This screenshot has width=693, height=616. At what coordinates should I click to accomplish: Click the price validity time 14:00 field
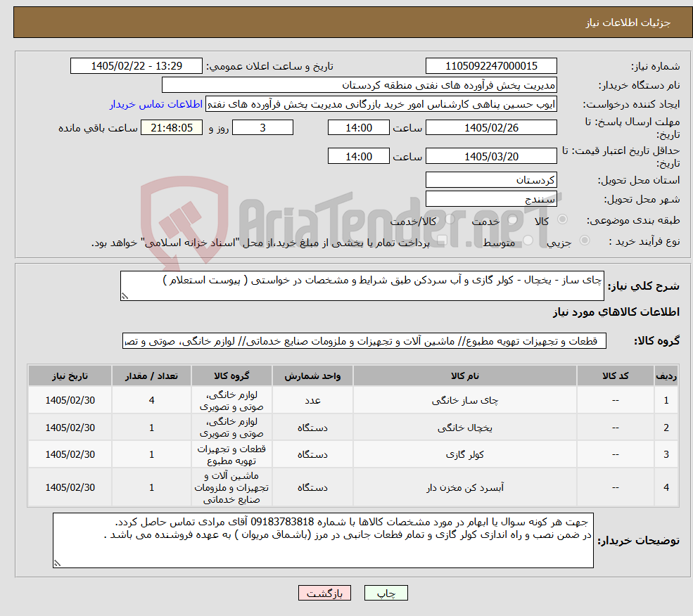(x=358, y=156)
